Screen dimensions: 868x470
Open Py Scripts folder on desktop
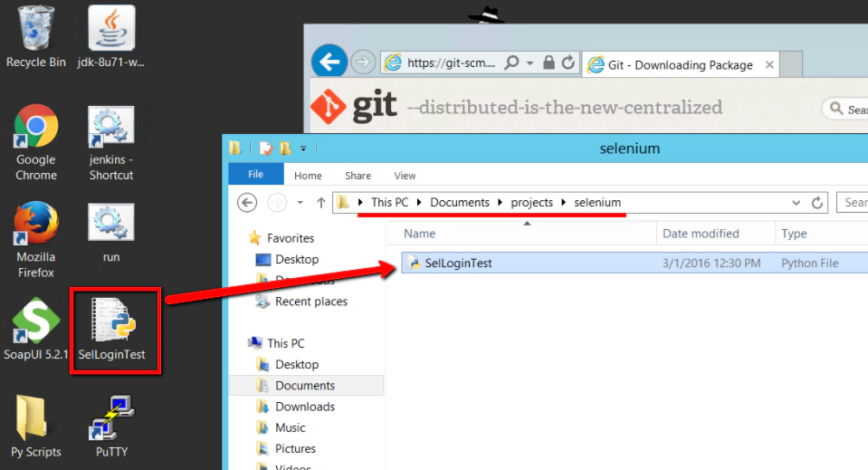pyautogui.click(x=36, y=421)
